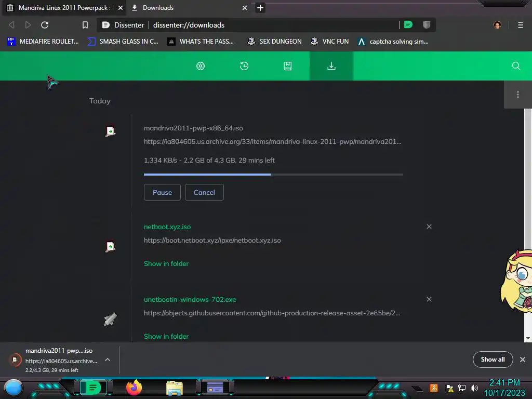Expand options chevron on download shelf item

pos(107,360)
